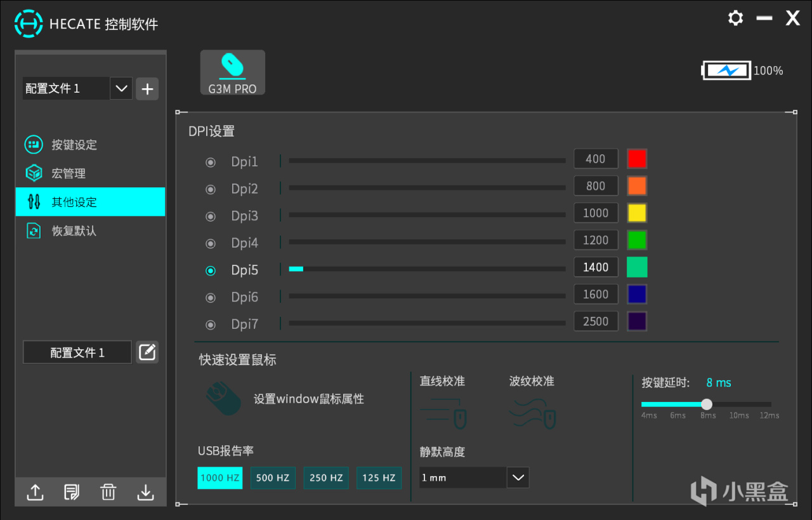Click the Dpi2 value field 800
The height and width of the screenshot is (520, 812).
click(x=596, y=186)
